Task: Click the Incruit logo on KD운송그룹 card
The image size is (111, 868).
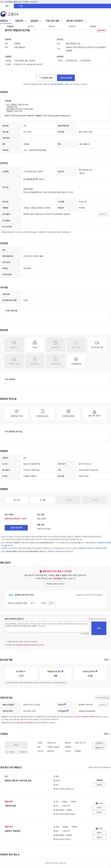Action: (99, 780)
